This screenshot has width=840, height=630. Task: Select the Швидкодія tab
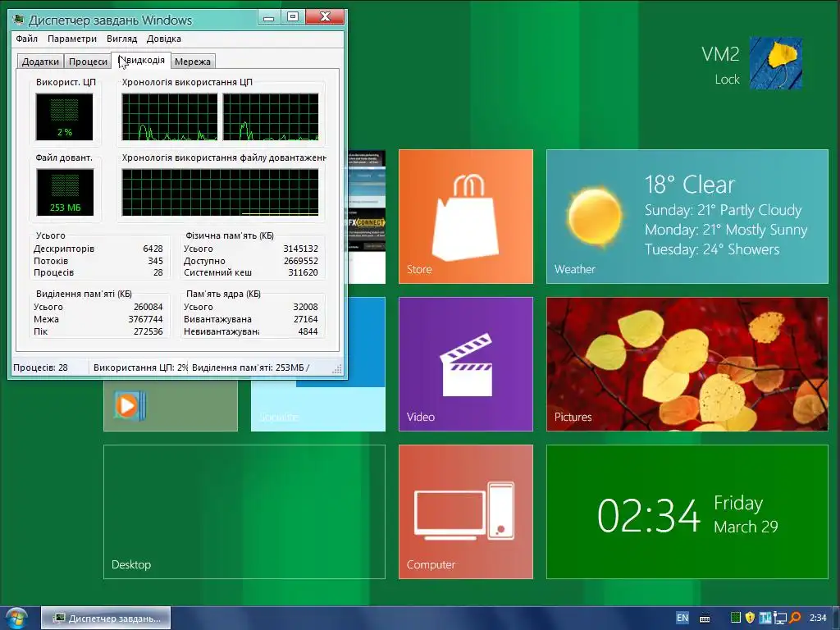tap(141, 61)
